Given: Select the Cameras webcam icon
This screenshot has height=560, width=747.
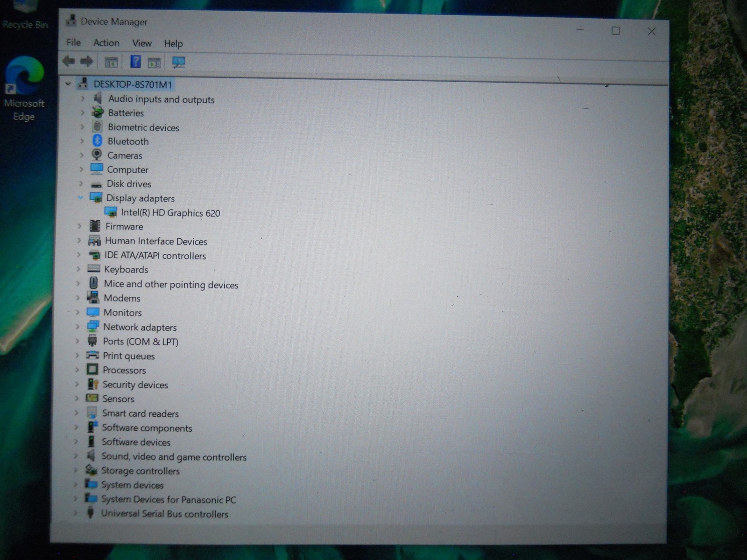Looking at the screenshot, I should pyautogui.click(x=97, y=155).
